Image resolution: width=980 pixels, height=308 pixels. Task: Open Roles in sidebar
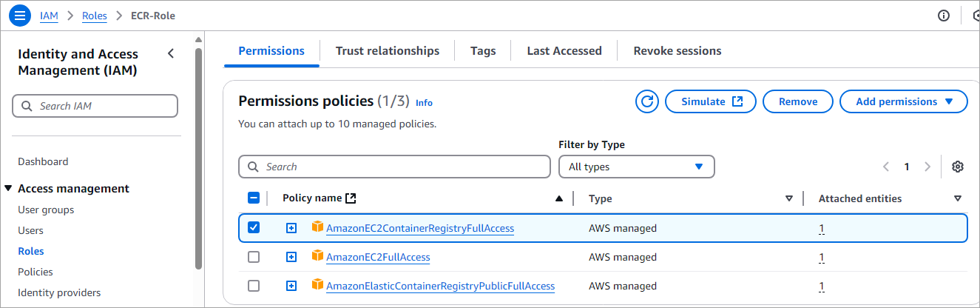[x=31, y=251]
